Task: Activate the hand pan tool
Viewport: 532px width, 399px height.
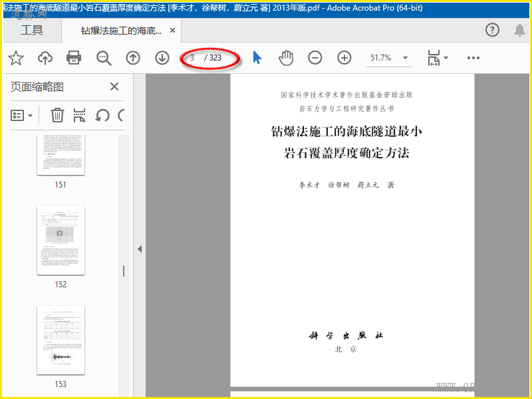Action: 286,58
